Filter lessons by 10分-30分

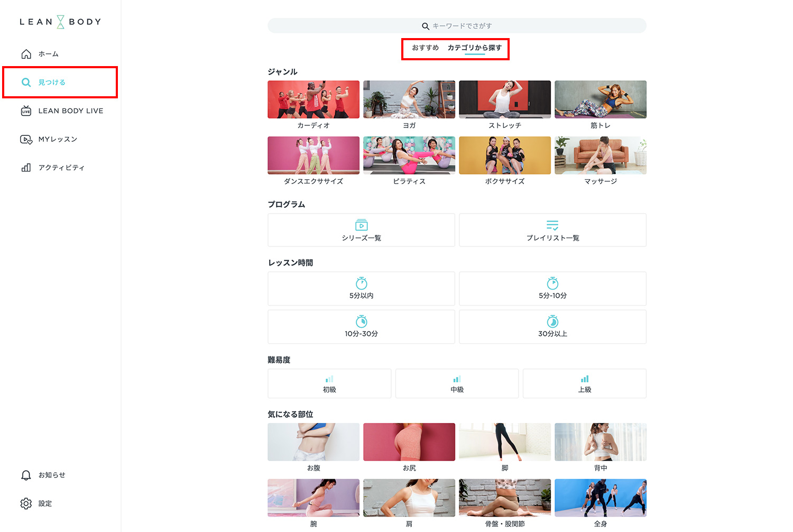click(x=361, y=327)
